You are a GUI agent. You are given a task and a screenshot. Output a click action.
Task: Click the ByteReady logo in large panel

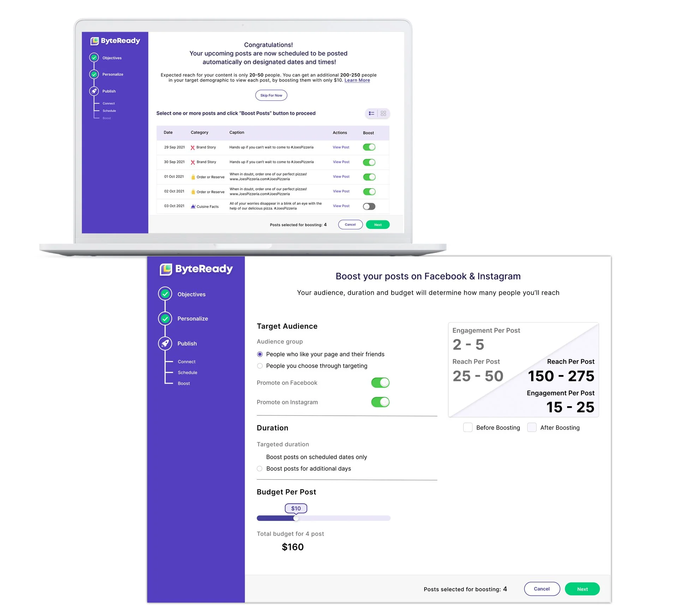(196, 269)
